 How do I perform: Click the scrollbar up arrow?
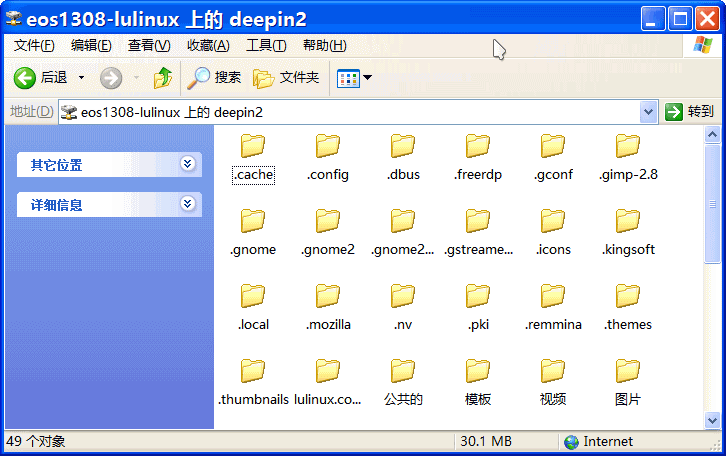click(x=712, y=135)
